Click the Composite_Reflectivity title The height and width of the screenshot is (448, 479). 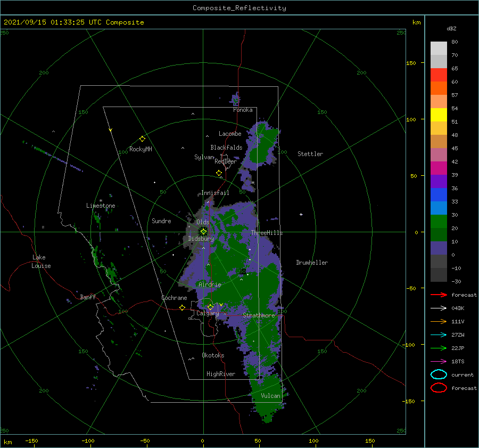[x=239, y=8]
